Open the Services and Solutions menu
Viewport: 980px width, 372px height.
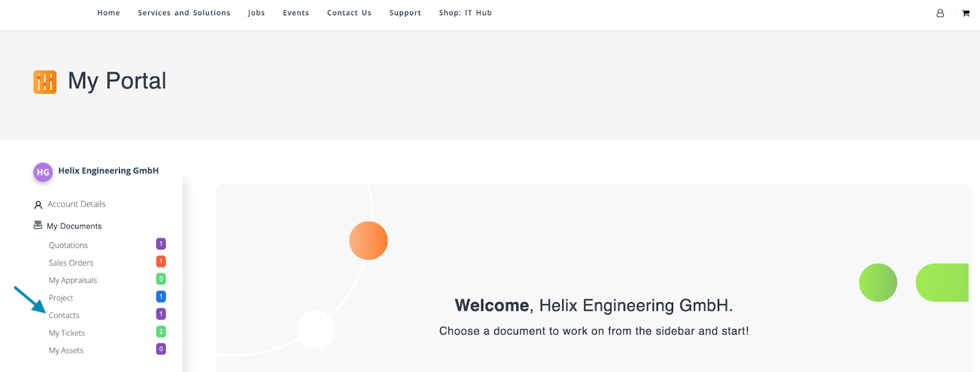[184, 13]
